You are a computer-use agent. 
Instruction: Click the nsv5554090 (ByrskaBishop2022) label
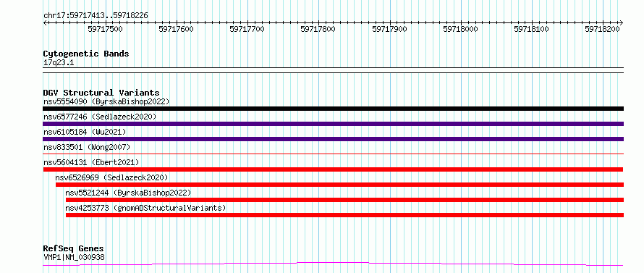[x=106, y=101]
